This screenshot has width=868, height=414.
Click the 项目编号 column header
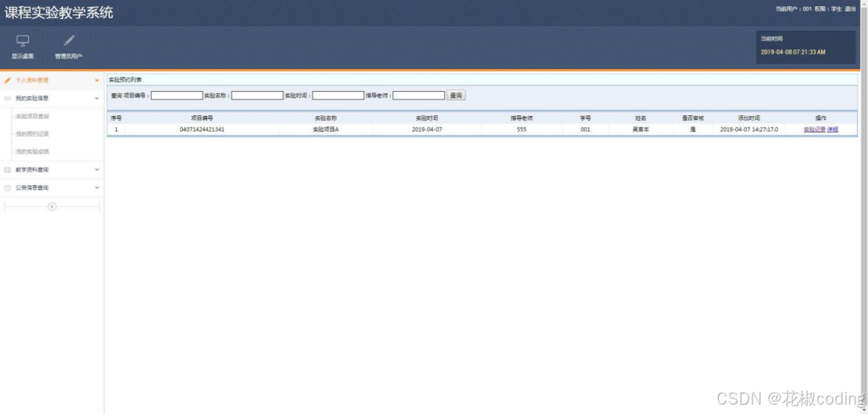point(202,118)
